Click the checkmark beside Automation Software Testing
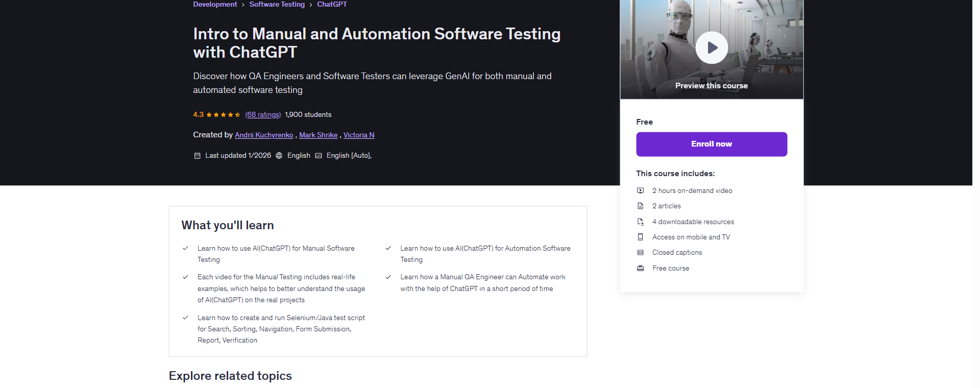980x388 pixels. [388, 248]
